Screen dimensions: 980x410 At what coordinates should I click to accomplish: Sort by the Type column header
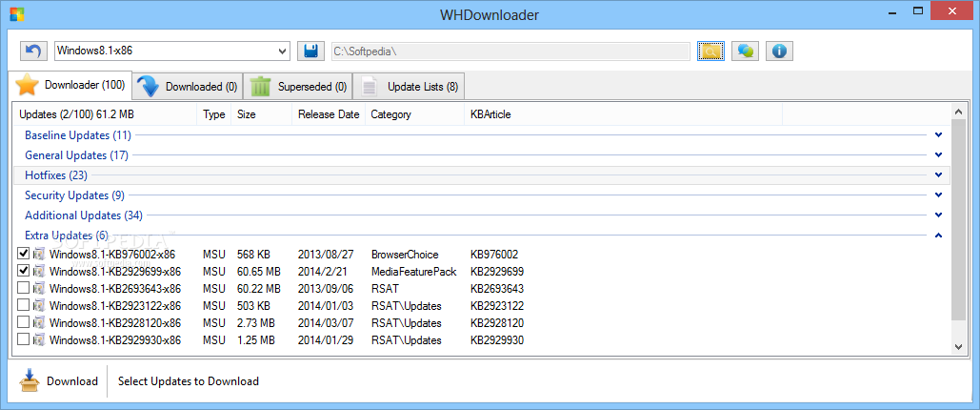(x=213, y=114)
